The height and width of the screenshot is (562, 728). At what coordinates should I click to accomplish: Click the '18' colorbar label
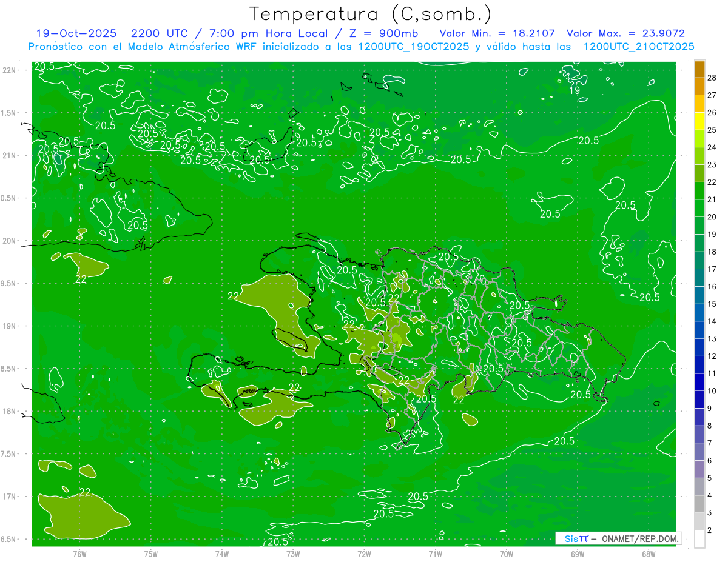click(x=712, y=252)
